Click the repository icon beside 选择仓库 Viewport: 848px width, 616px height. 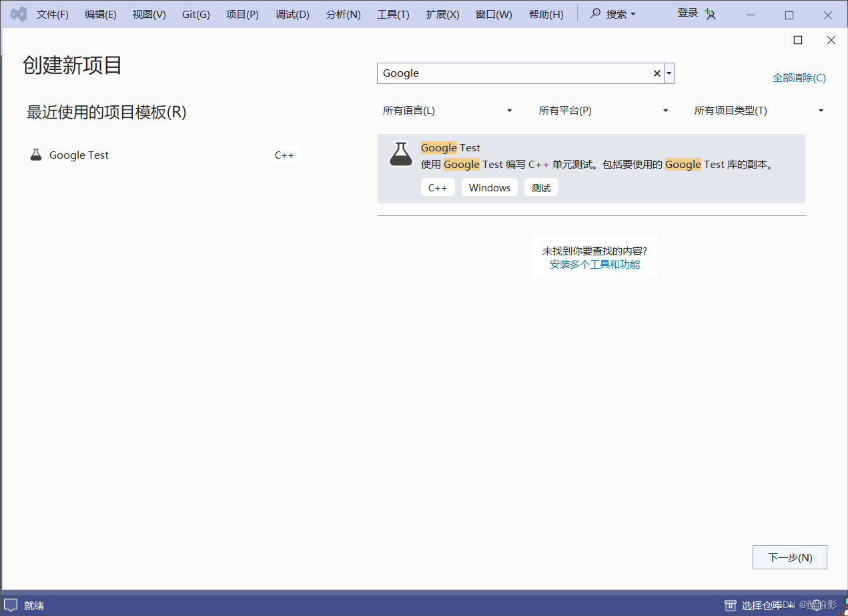731,605
